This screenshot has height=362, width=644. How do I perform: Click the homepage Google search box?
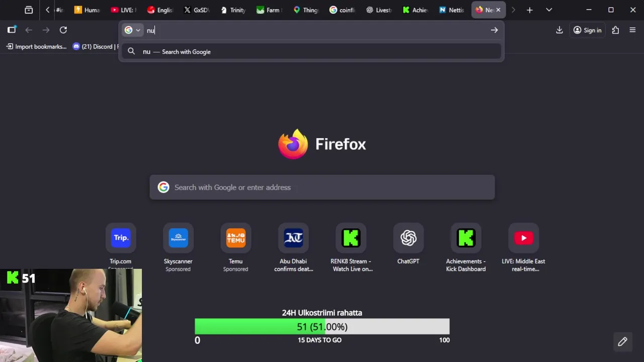(322, 187)
